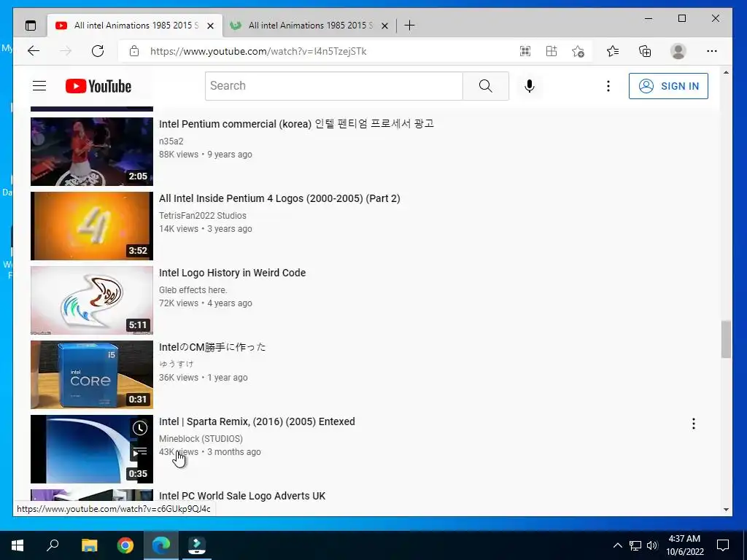Screen dimensions: 747x560
Task: Open clock showing 4:37 AM
Action: click(684, 545)
